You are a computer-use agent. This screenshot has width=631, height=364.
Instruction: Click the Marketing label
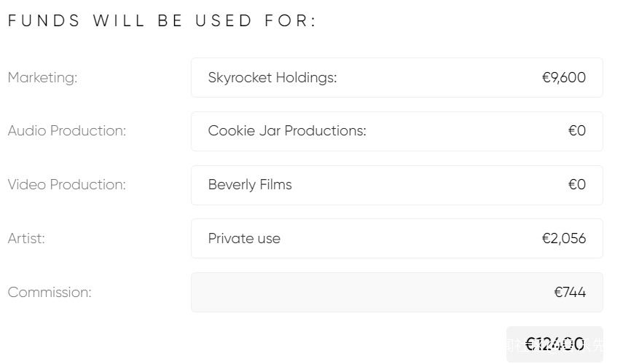click(x=42, y=78)
